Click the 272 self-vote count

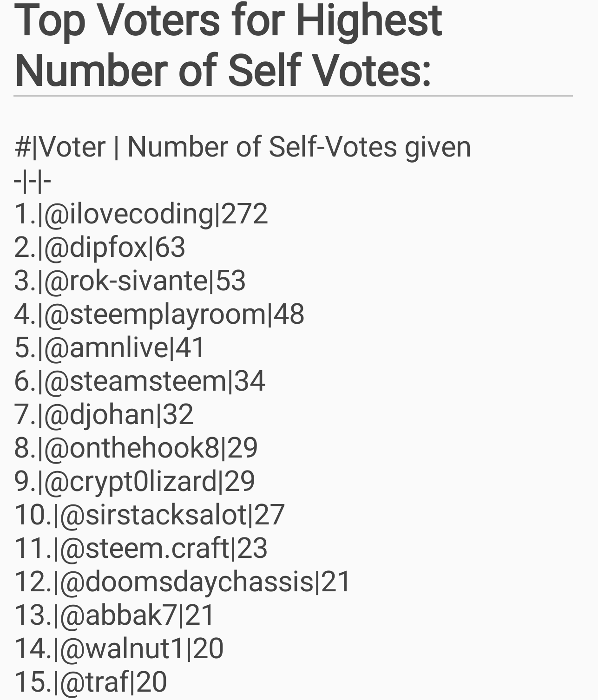(x=244, y=214)
